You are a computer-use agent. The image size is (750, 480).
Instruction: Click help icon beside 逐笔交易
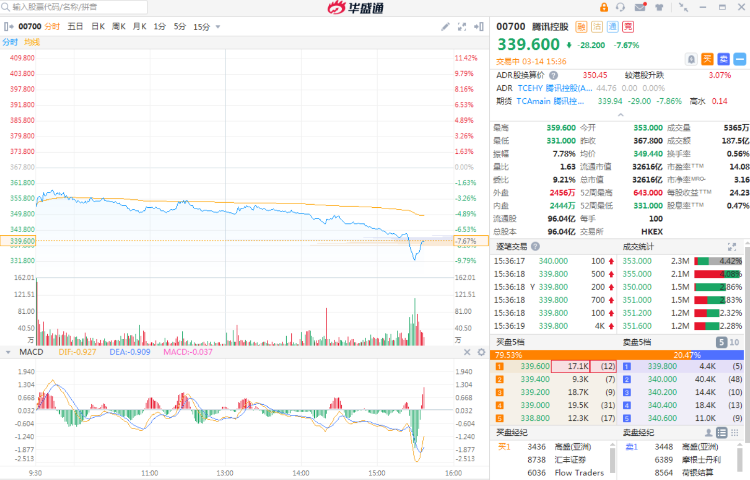(535, 246)
